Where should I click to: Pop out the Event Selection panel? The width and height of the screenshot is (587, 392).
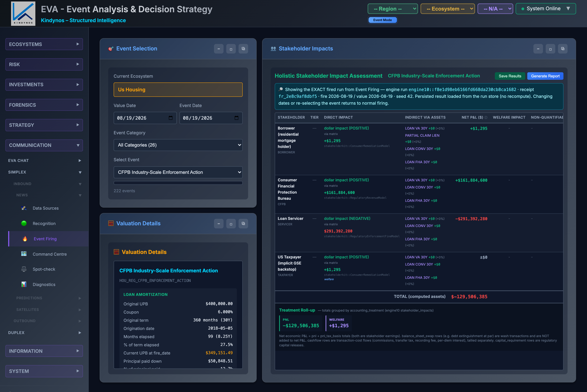243,49
